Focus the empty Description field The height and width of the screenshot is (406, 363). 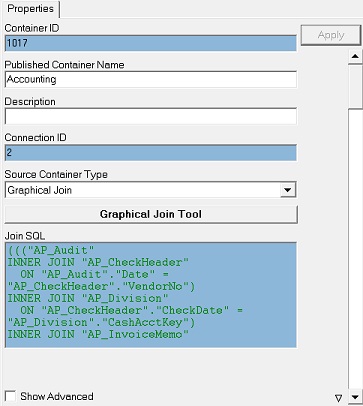(151, 116)
